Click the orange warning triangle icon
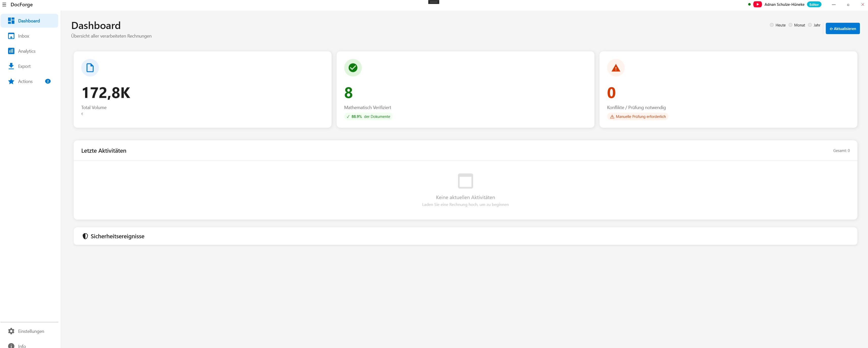The height and width of the screenshot is (348, 868). pos(616,68)
